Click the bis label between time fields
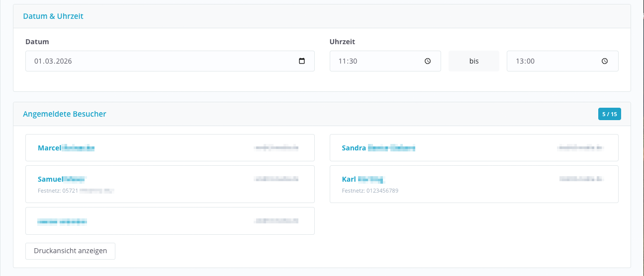Image resolution: width=644 pixels, height=276 pixels. (474, 61)
